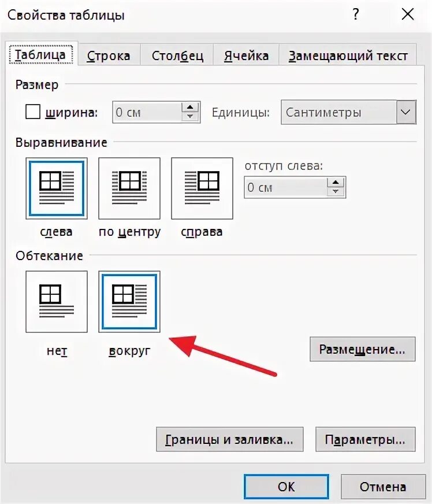
Task: Pick right alignment "справа" icon
Action: pyautogui.click(x=202, y=188)
